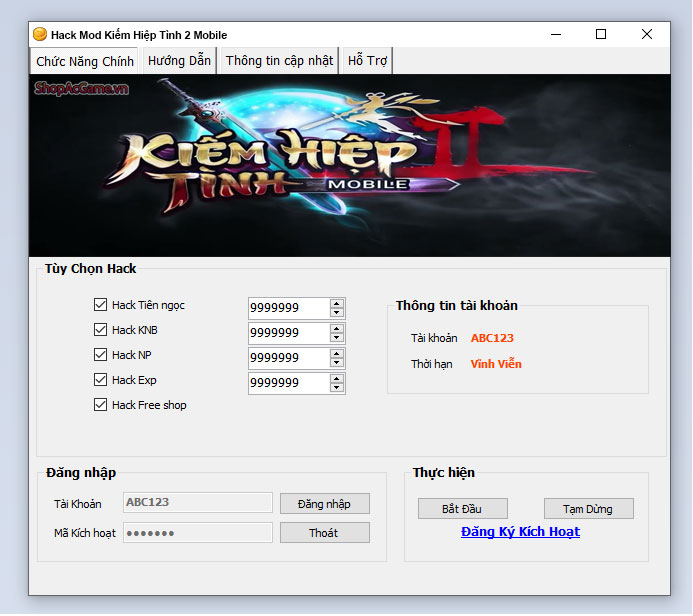693x616 pixels.
Task: Decrement the Hack KNB spinner down
Action: coord(337,338)
